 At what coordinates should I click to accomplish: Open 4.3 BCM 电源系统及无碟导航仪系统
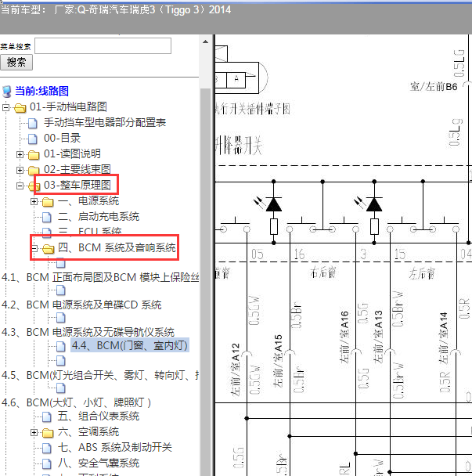[x=88, y=332]
